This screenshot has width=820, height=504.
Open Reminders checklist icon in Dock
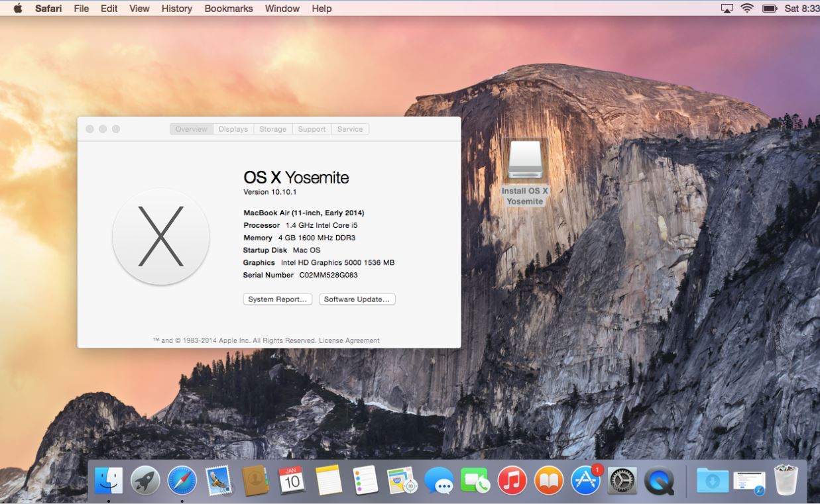[365, 481]
